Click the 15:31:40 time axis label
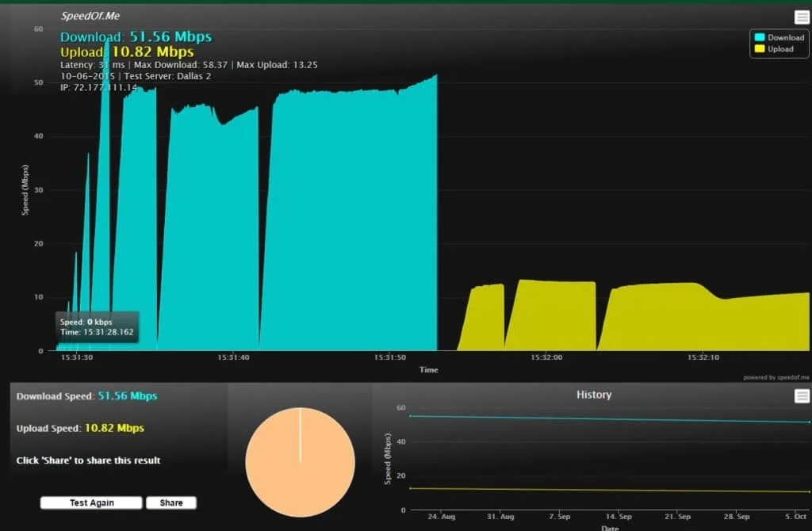The image size is (812, 531). click(233, 357)
